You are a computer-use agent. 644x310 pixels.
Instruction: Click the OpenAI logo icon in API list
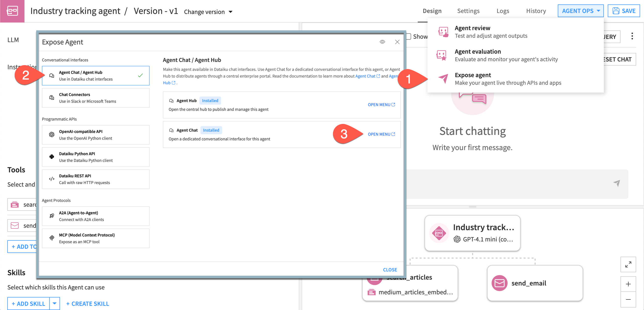coord(51,134)
